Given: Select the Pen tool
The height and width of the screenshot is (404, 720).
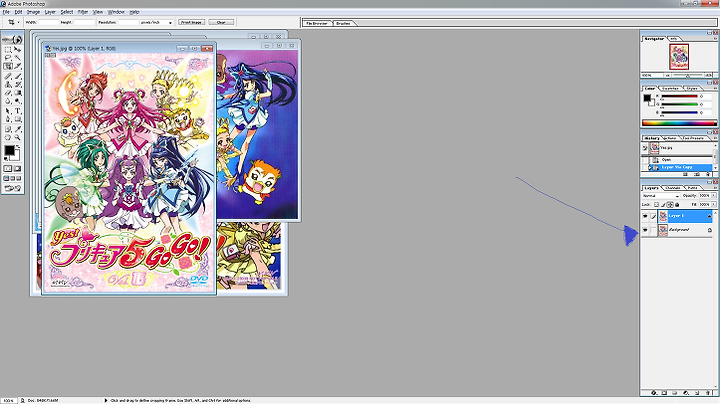Looking at the screenshot, I should (8, 119).
